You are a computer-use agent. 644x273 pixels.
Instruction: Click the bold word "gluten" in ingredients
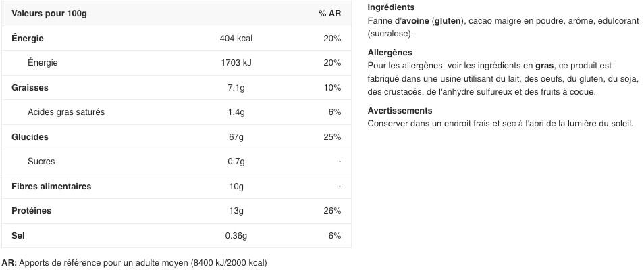pyautogui.click(x=449, y=21)
